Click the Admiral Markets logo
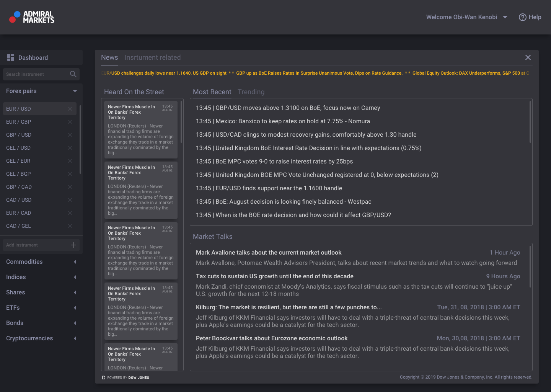 point(32,17)
